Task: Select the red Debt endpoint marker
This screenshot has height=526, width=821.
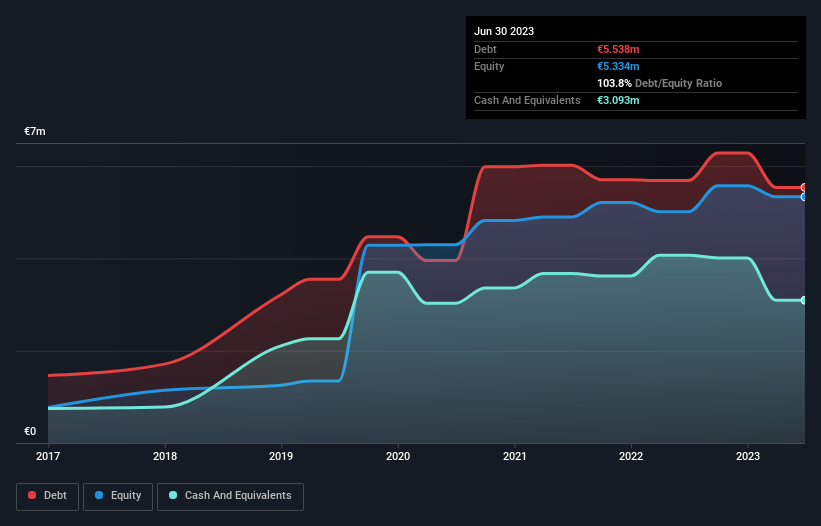Action: pyautogui.click(x=804, y=187)
